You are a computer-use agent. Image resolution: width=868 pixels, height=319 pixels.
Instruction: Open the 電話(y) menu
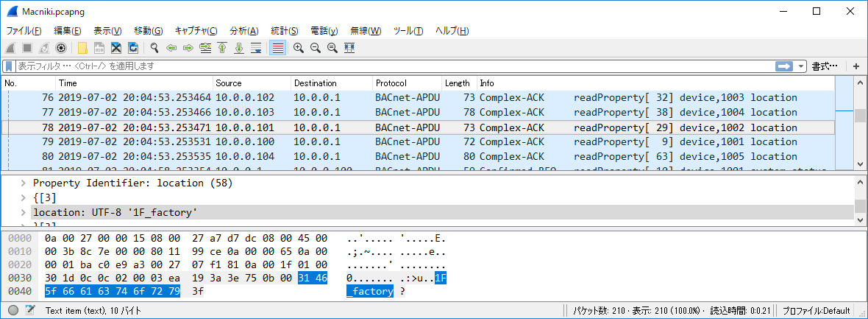coord(324,30)
